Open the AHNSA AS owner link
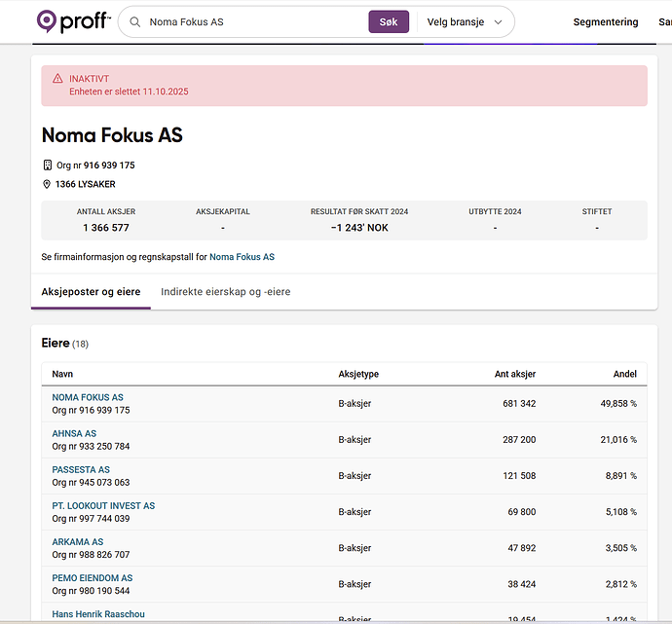Image resolution: width=672 pixels, height=624 pixels. pos(74,433)
